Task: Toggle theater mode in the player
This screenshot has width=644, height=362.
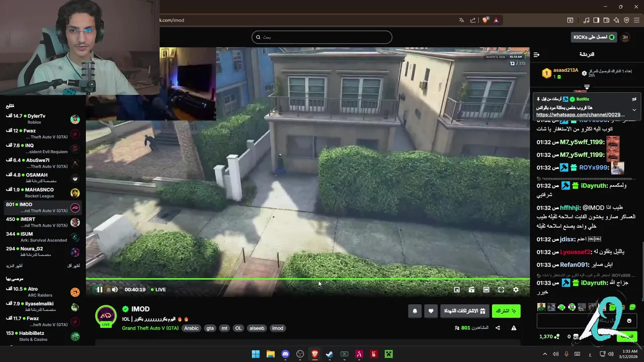Action: coord(486,290)
